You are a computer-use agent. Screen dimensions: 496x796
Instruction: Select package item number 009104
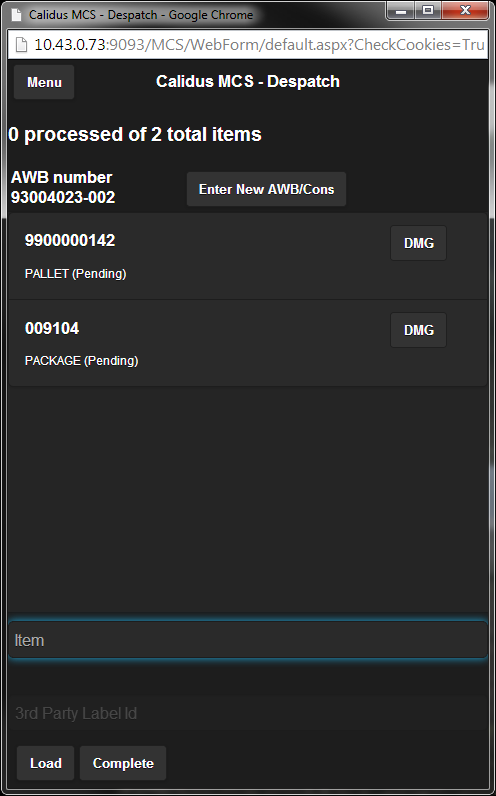pyautogui.click(x=52, y=328)
